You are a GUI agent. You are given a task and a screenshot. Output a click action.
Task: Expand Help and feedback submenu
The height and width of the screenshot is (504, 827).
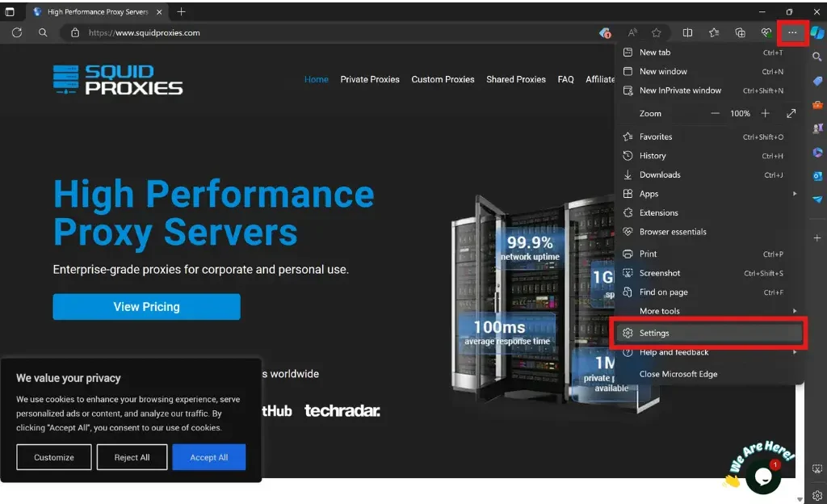tap(709, 352)
